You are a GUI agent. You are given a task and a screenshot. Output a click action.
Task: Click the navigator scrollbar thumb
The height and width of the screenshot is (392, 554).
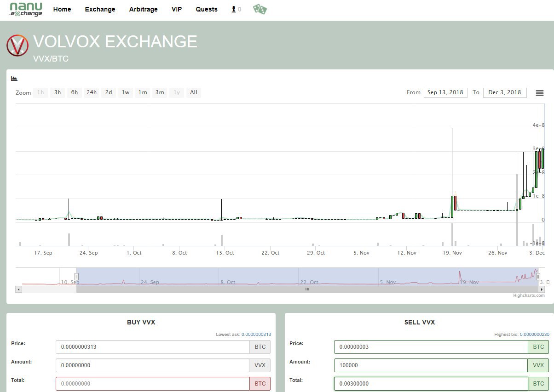point(307,289)
